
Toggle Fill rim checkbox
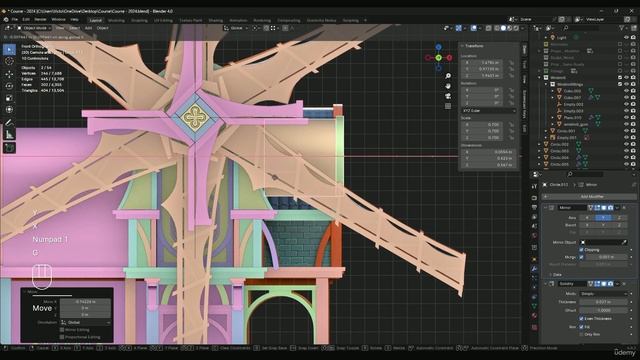tap(581, 327)
